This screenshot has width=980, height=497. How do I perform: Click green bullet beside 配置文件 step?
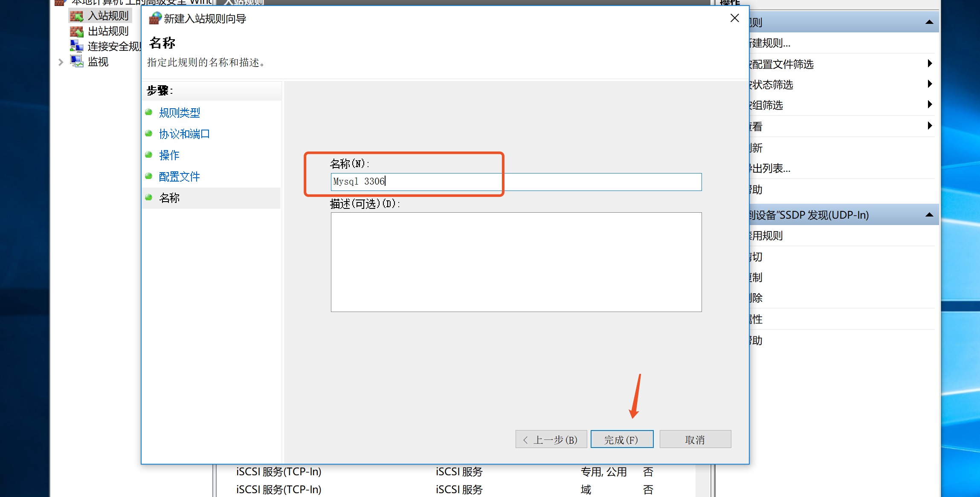click(x=149, y=176)
